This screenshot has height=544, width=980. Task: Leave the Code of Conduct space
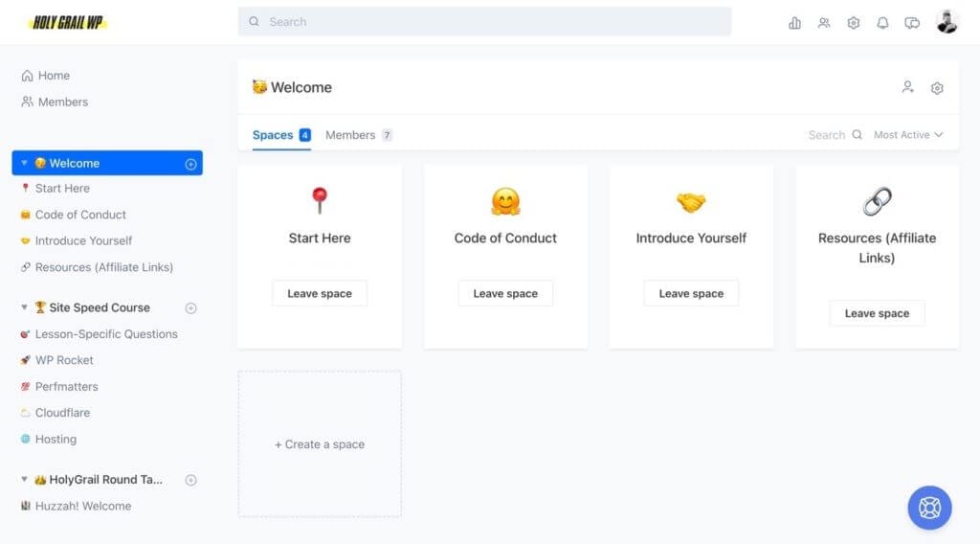pyautogui.click(x=505, y=293)
